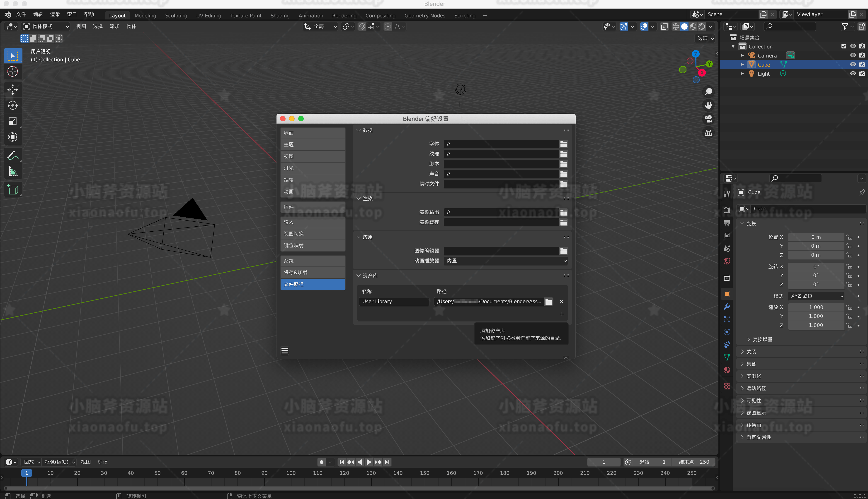Select the Rotate tool in the toolbar
The width and height of the screenshot is (868, 499).
coord(13,105)
